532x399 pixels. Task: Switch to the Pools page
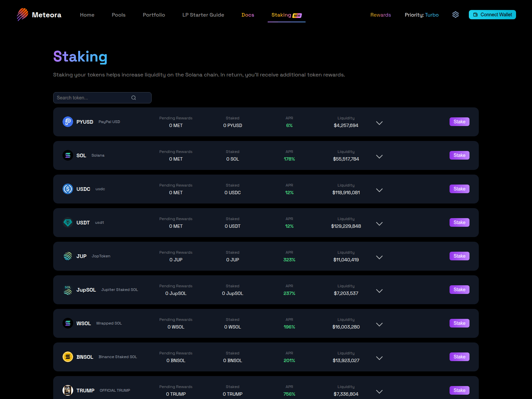(118, 15)
